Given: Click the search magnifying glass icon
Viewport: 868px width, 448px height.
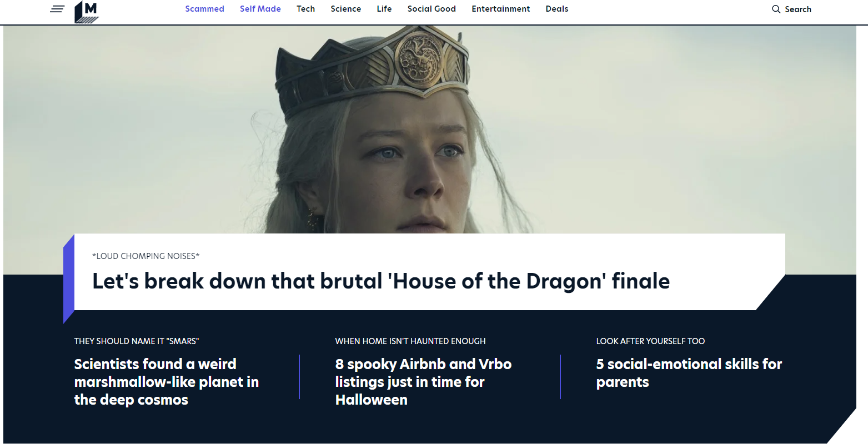Looking at the screenshot, I should coord(776,9).
